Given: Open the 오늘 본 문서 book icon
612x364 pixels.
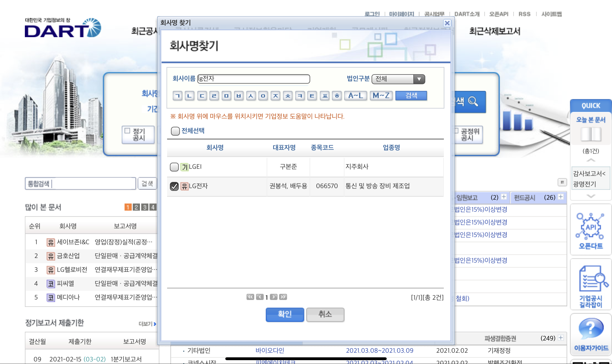Looking at the screenshot, I should coord(591,134).
